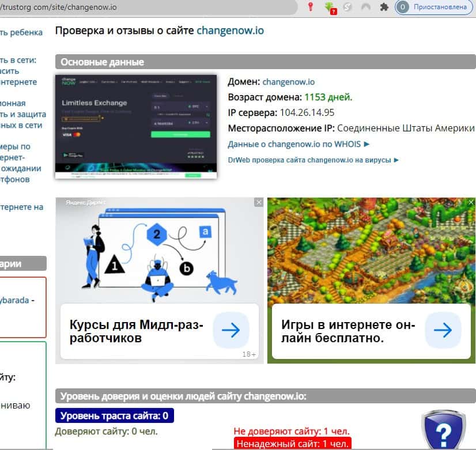Open Данные о changenow.io по WHOIS link
476x450 pixels.
coord(299,144)
